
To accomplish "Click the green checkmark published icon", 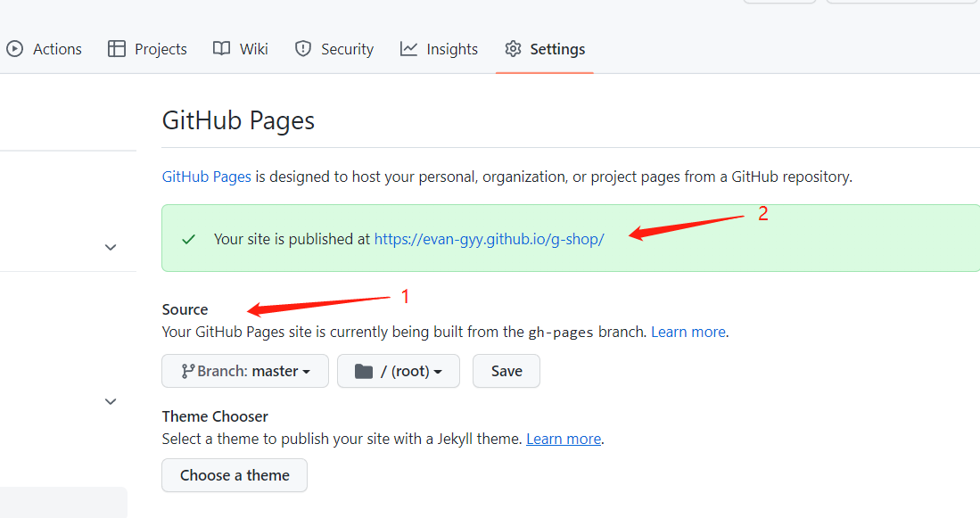I will click(x=189, y=239).
